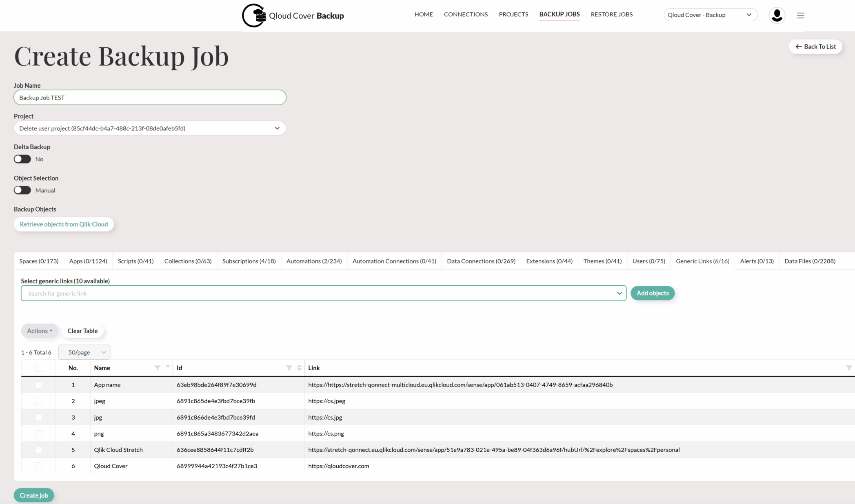The height and width of the screenshot is (504, 855).
Task: Sort by the Id column arrows
Action: coord(299,368)
